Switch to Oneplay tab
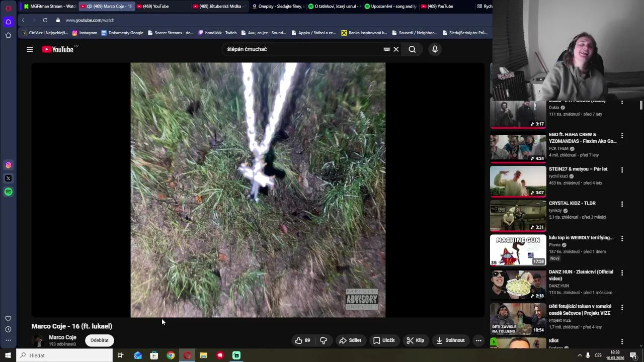The height and width of the screenshot is (362, 644). coord(278,6)
